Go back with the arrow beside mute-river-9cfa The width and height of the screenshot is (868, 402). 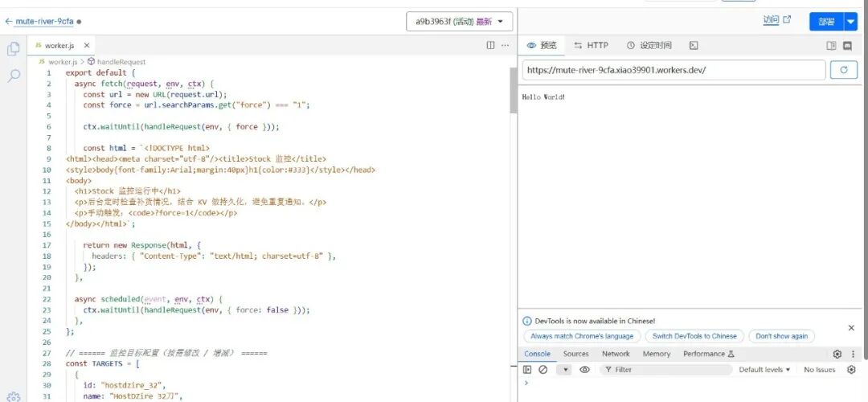click(x=8, y=22)
